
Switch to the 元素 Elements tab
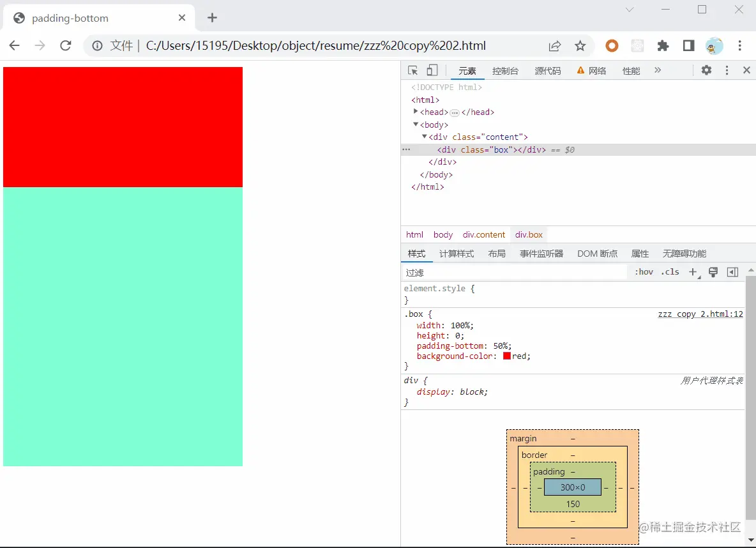(467, 71)
